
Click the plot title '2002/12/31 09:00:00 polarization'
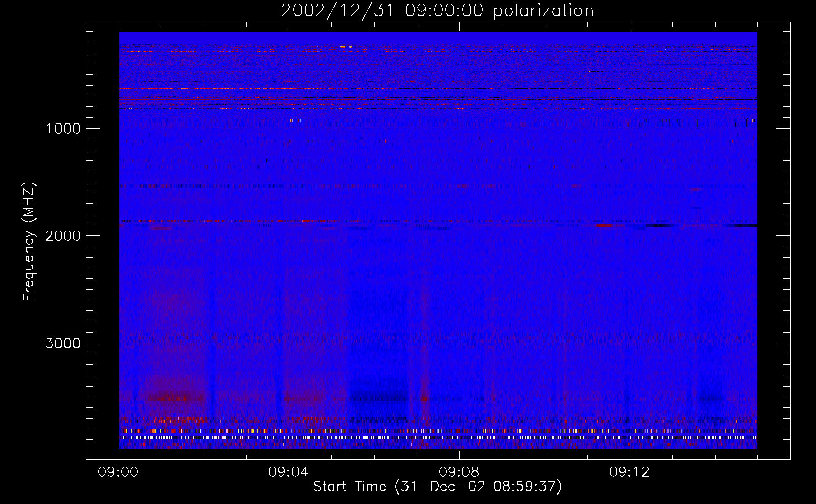tap(437, 11)
